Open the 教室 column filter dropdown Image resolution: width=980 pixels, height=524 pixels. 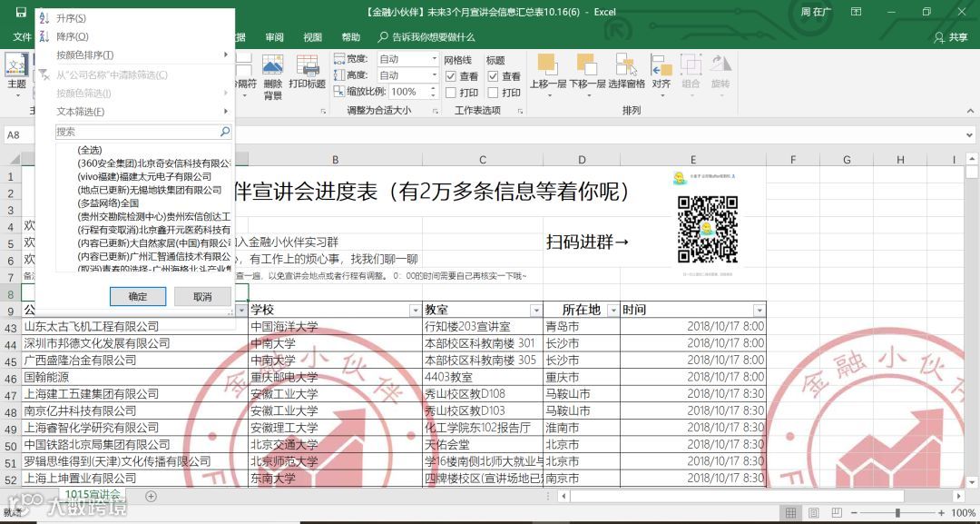tap(535, 311)
